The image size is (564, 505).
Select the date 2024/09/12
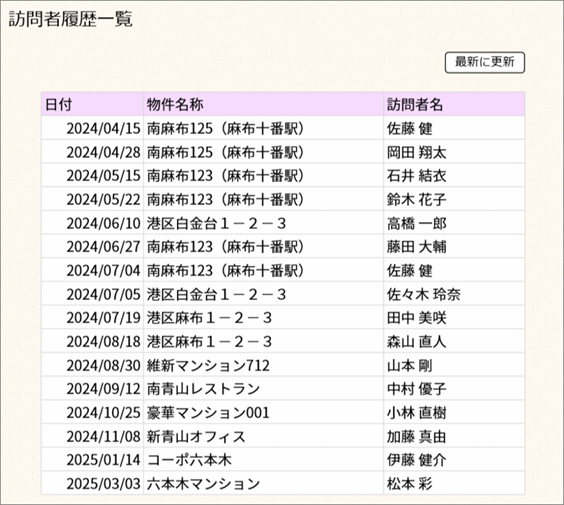pyautogui.click(x=103, y=389)
